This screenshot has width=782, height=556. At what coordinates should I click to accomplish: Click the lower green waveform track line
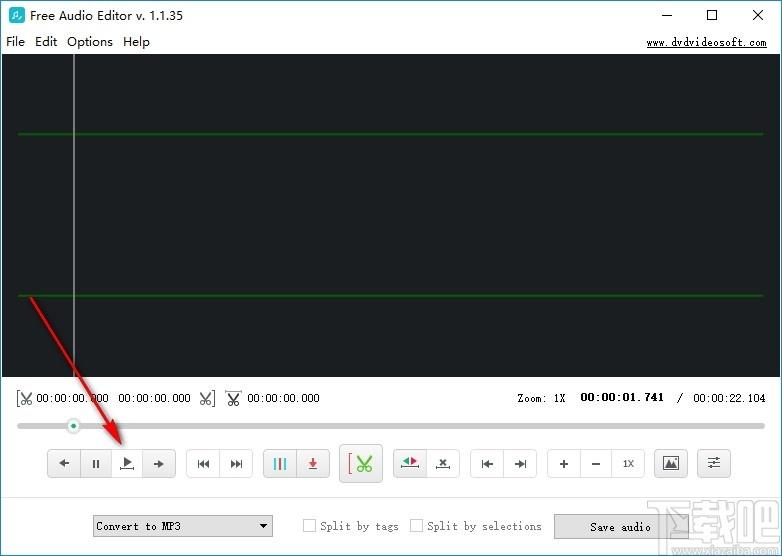point(390,296)
